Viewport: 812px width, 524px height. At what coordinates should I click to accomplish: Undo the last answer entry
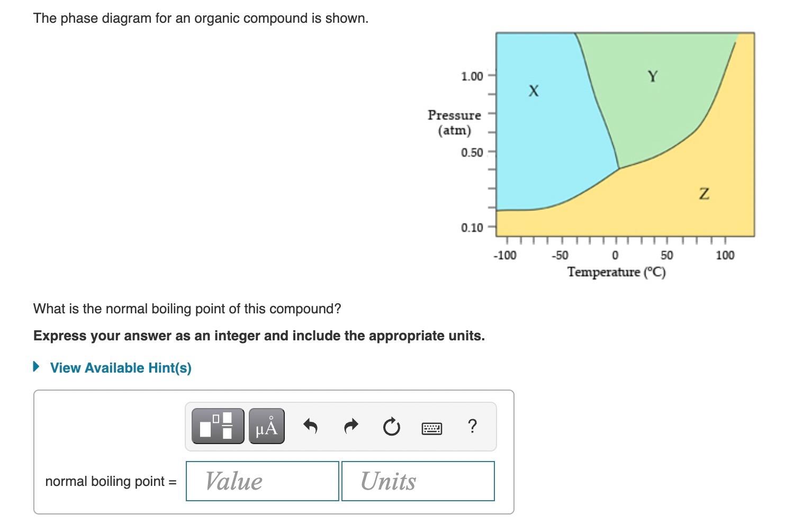(x=310, y=426)
